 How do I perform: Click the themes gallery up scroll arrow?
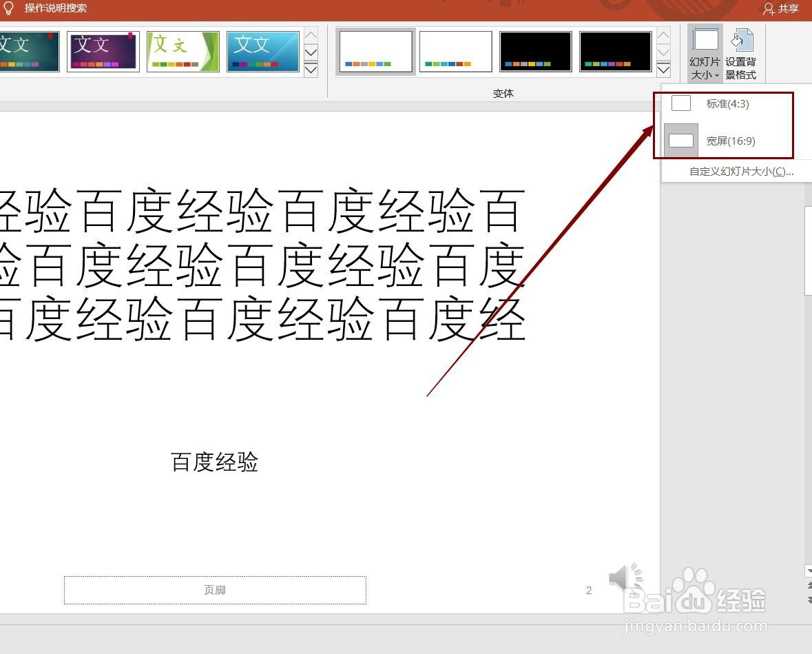310,33
